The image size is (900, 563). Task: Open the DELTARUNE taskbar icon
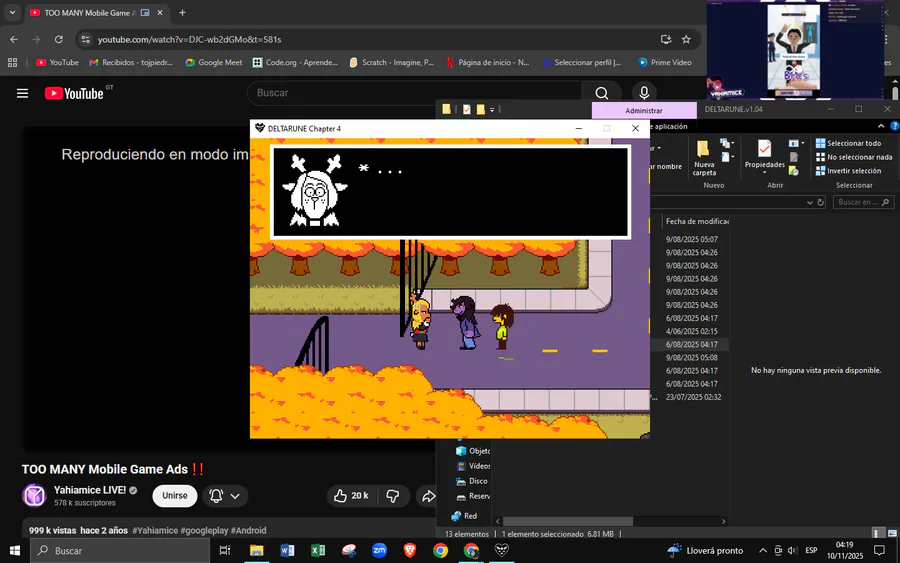pos(502,550)
